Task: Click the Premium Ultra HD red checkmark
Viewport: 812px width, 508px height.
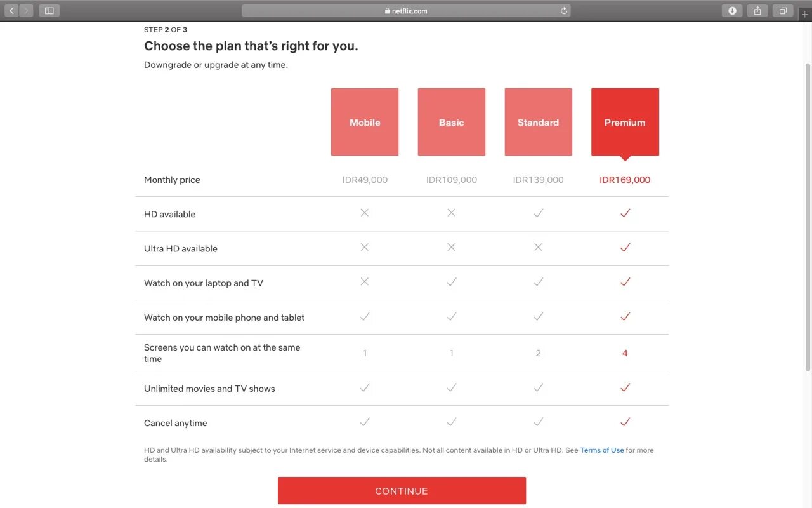Action: 625,248
